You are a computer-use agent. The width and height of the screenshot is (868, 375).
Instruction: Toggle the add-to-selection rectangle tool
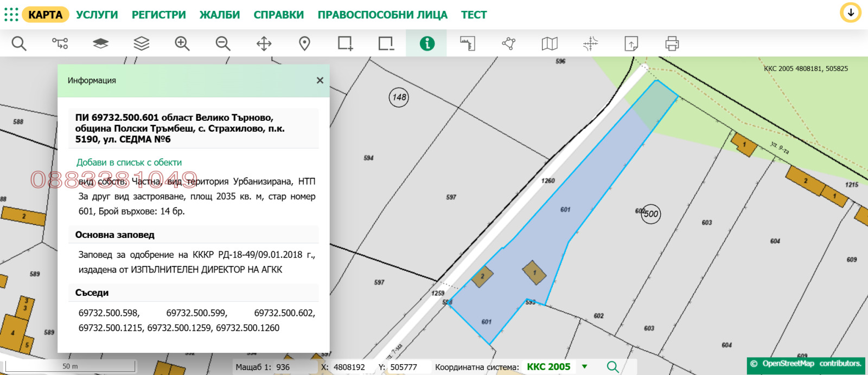point(345,43)
